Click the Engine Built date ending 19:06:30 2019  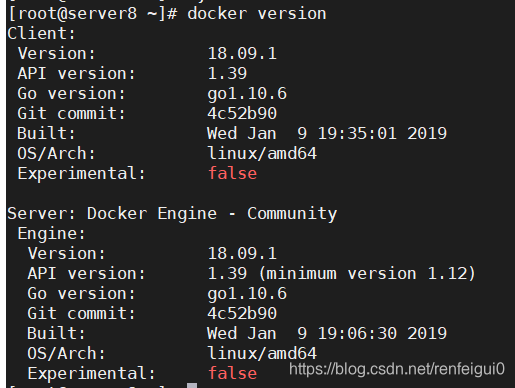click(x=327, y=334)
